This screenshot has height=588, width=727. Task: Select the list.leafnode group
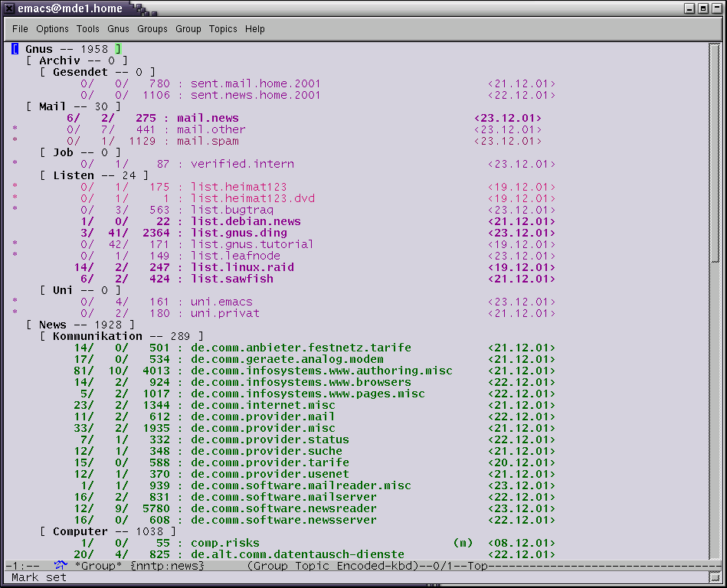tap(235, 256)
